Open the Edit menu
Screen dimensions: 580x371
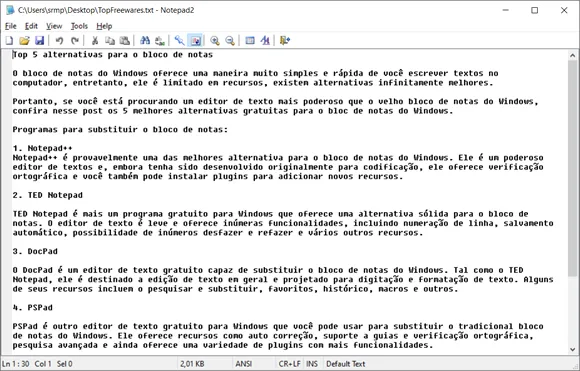(x=31, y=26)
